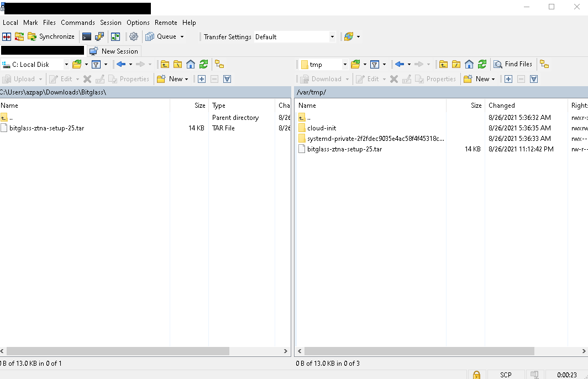
Task: Click the remote path /var/tmp/
Action: (311, 92)
